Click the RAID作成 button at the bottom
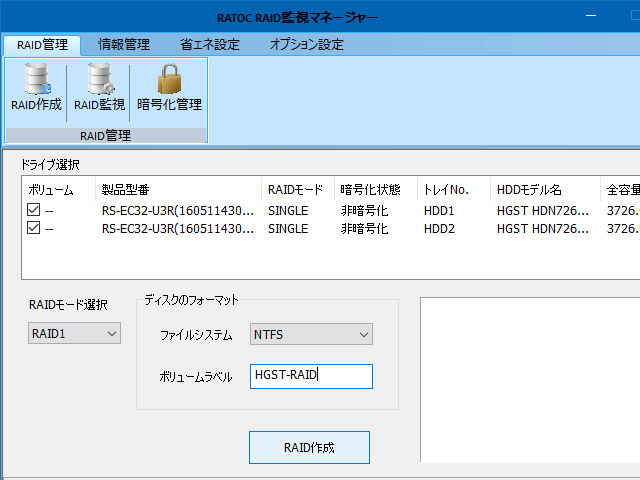This screenshot has height=480, width=640. pos(309,447)
